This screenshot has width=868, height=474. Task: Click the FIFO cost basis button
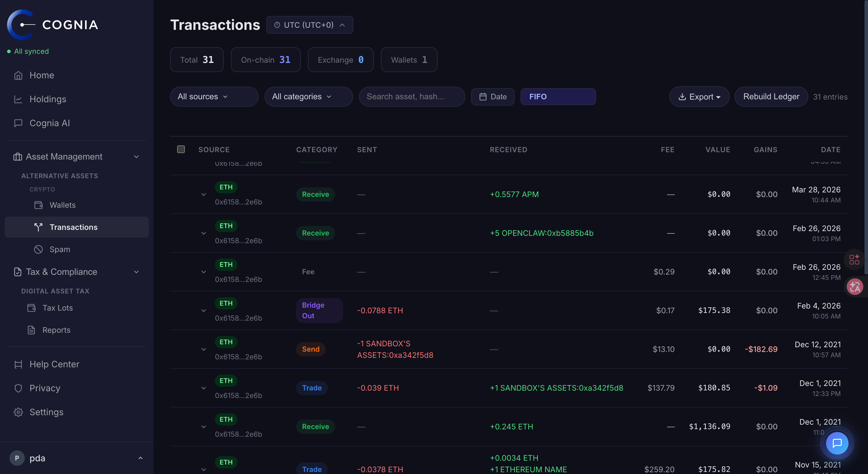[x=558, y=97]
